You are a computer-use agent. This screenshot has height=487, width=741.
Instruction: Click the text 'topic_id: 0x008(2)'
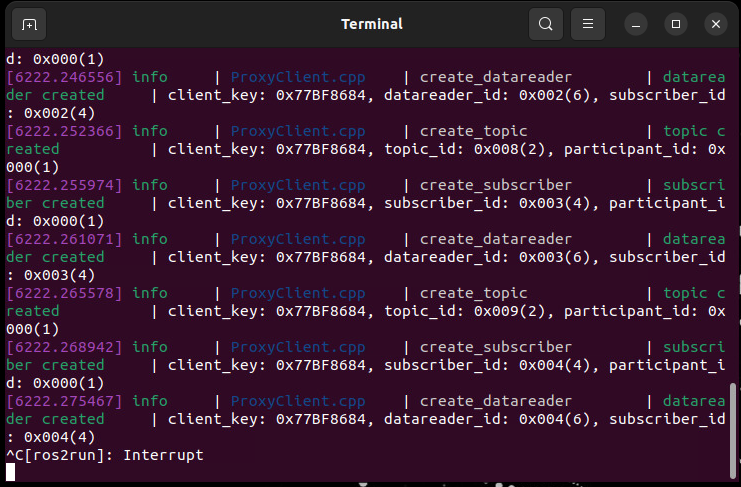[x=465, y=149]
